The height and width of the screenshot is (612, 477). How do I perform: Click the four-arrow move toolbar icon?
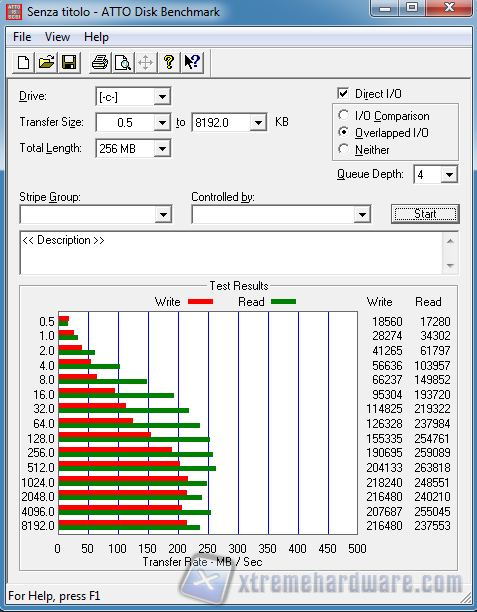click(x=146, y=62)
